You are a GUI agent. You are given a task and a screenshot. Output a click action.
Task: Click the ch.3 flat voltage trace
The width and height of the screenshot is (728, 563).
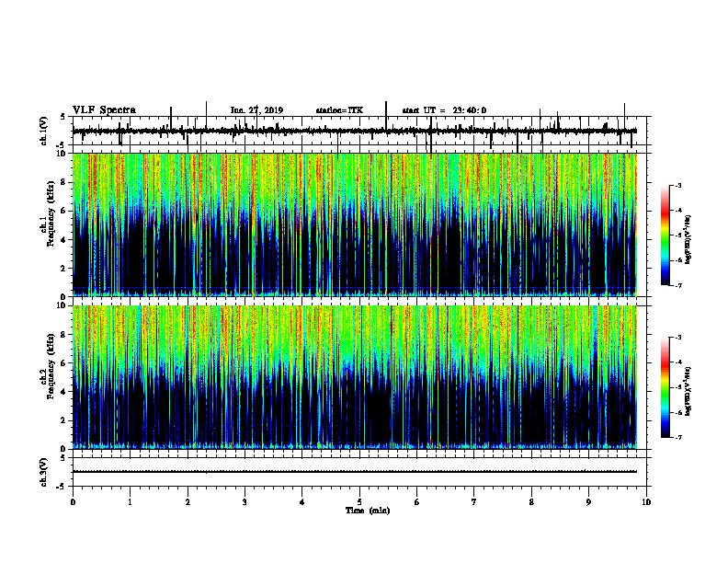coord(355,472)
